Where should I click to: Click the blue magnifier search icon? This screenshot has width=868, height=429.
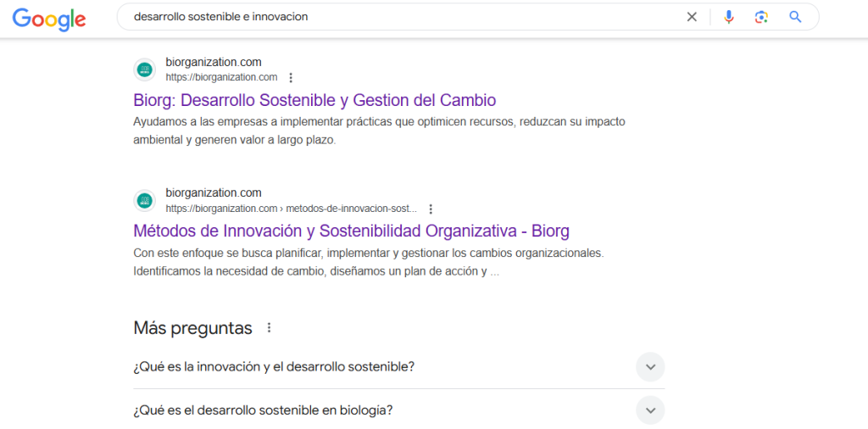(795, 17)
